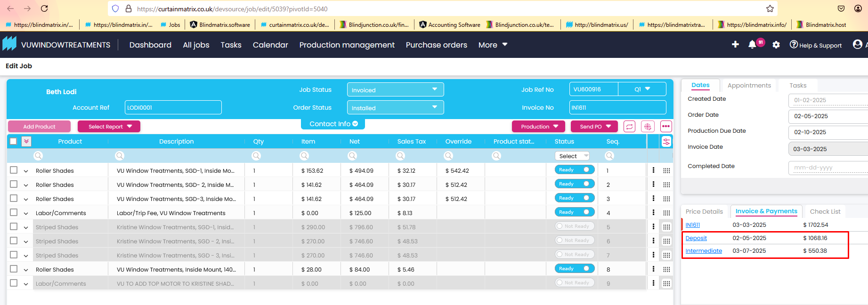The height and width of the screenshot is (305, 868).
Task: Open the Status filter Select dropdown
Action: click(x=573, y=156)
